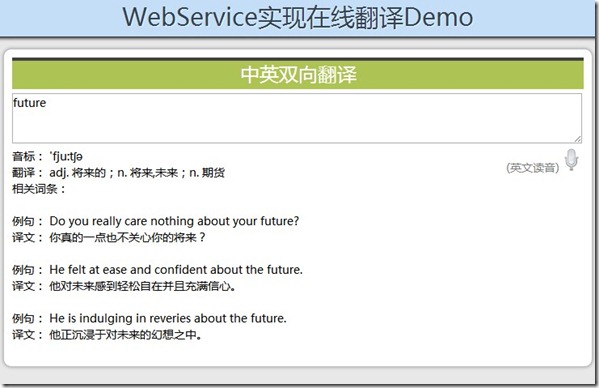The height and width of the screenshot is (388, 599).
Task: Focus the text area containing 'future'
Action: coord(297,118)
